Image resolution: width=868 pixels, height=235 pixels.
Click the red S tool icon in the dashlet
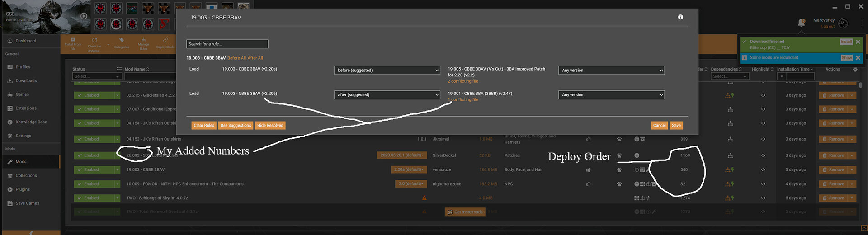pyautogui.click(x=164, y=23)
